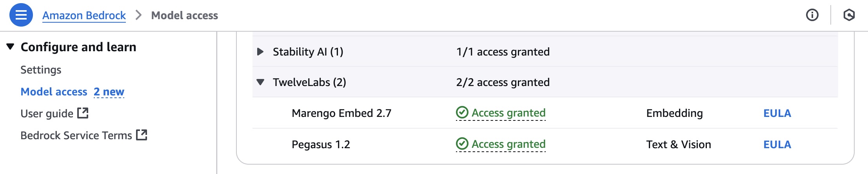Click the external link icon beside Bedrock Service Terms
The image size is (868, 174).
[142, 135]
